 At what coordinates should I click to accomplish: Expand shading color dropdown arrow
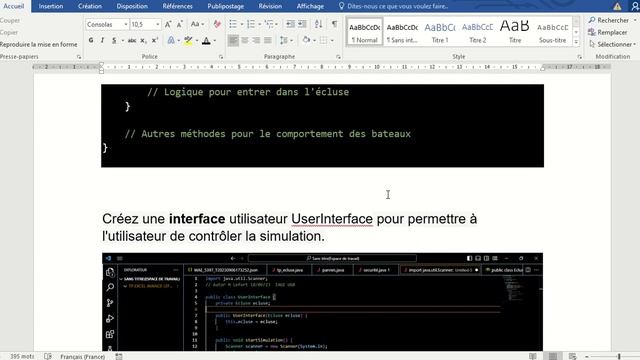(x=314, y=40)
